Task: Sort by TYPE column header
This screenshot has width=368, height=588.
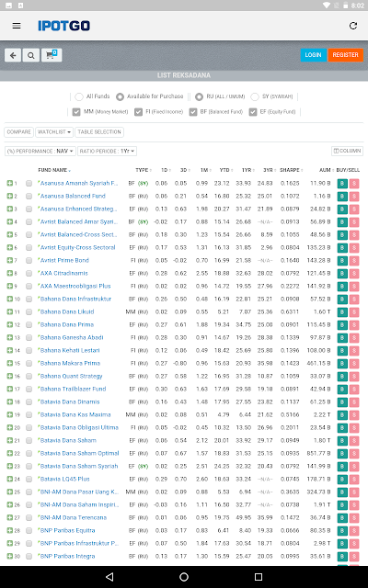Action: (144, 170)
